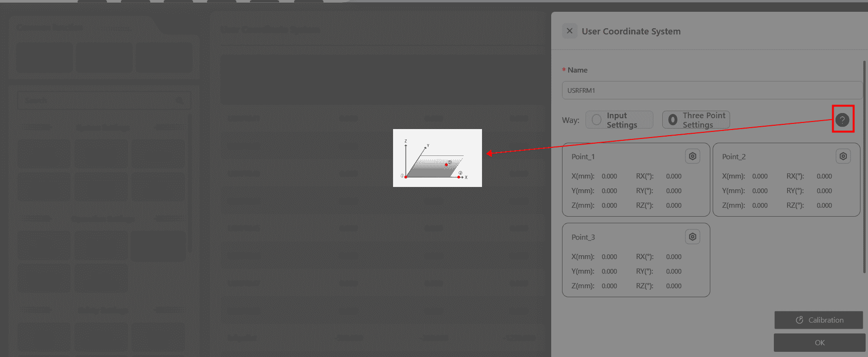This screenshot has width=868, height=357.
Task: Click the Point_3 RY(°) value
Action: pos(674,271)
